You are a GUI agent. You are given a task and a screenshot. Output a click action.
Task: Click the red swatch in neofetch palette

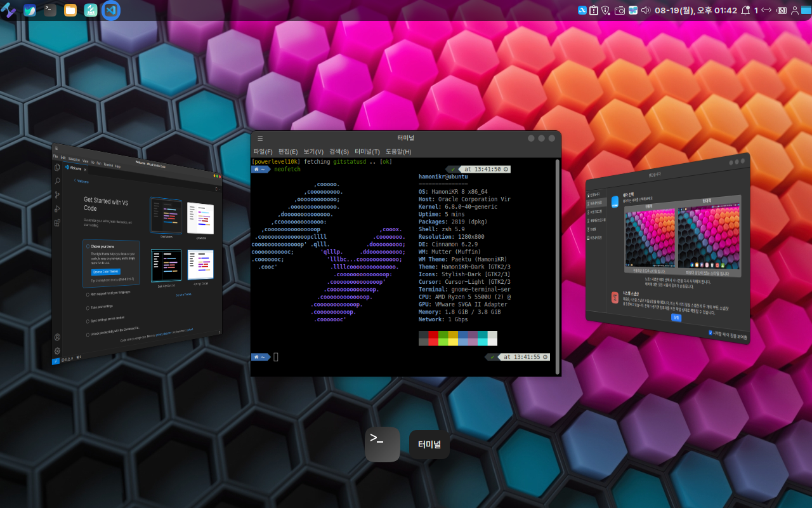[433, 338]
